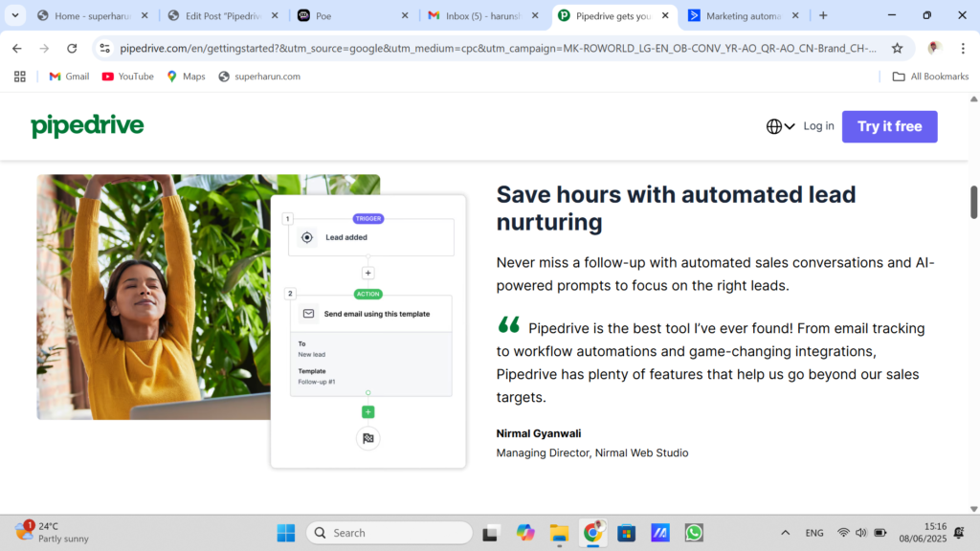Click the woman stretching photo
This screenshot has height=551, width=980.
(154, 297)
